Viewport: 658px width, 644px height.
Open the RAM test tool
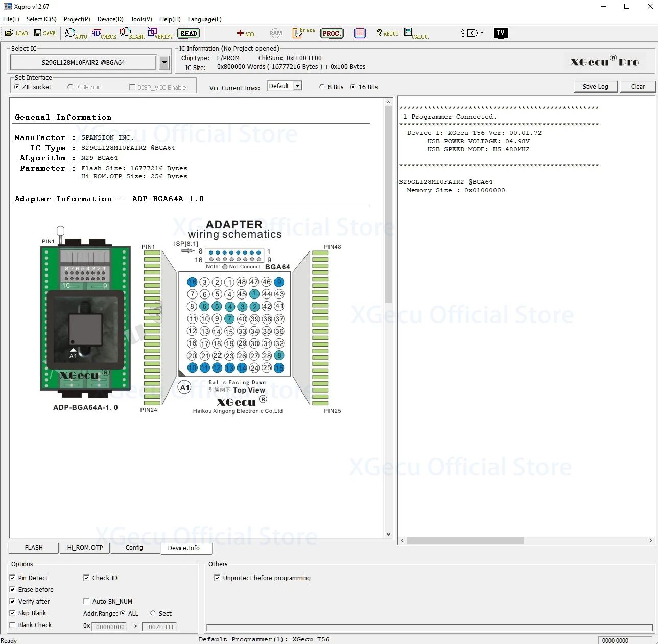coord(276,33)
